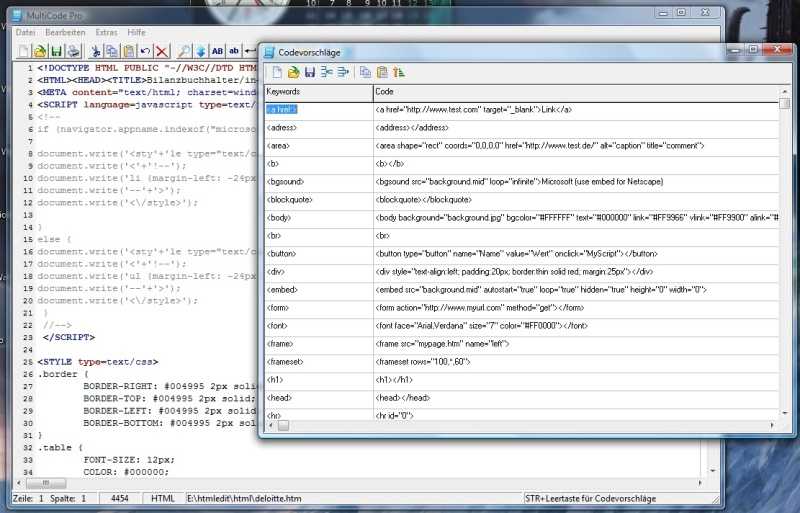
Task: Open the Datei menu
Action: 26,32
